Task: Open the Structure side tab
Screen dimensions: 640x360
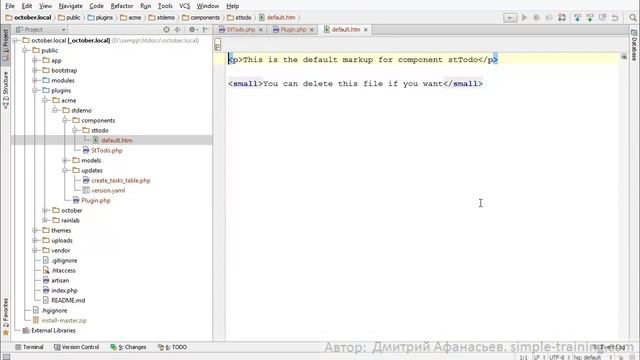Action: 6,90
